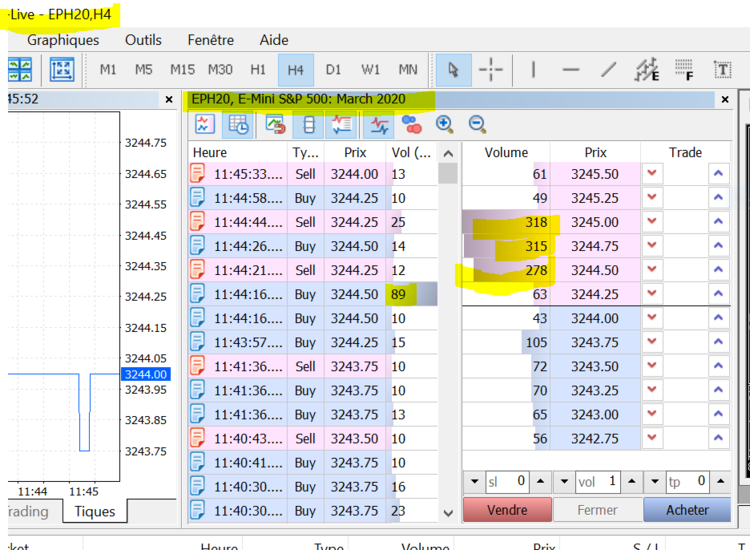
Task: Decrease the sl value with down arrow
Action: click(474, 481)
